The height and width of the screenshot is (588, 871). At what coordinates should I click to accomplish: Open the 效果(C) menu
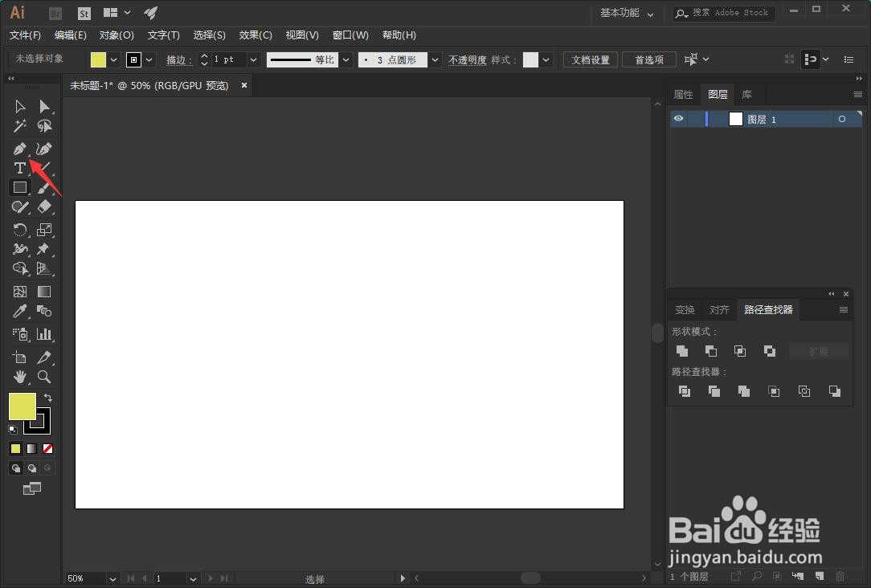(256, 35)
